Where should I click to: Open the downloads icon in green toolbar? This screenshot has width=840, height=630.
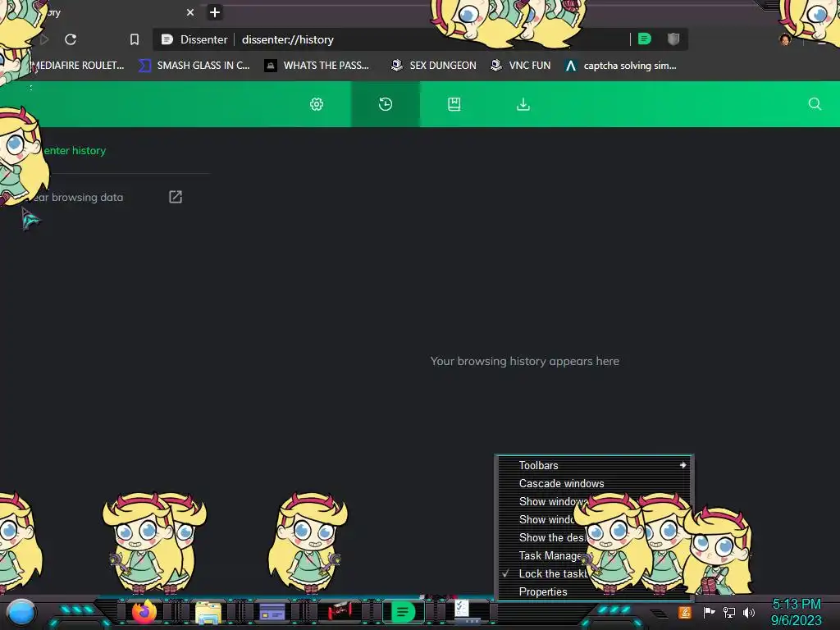point(523,104)
